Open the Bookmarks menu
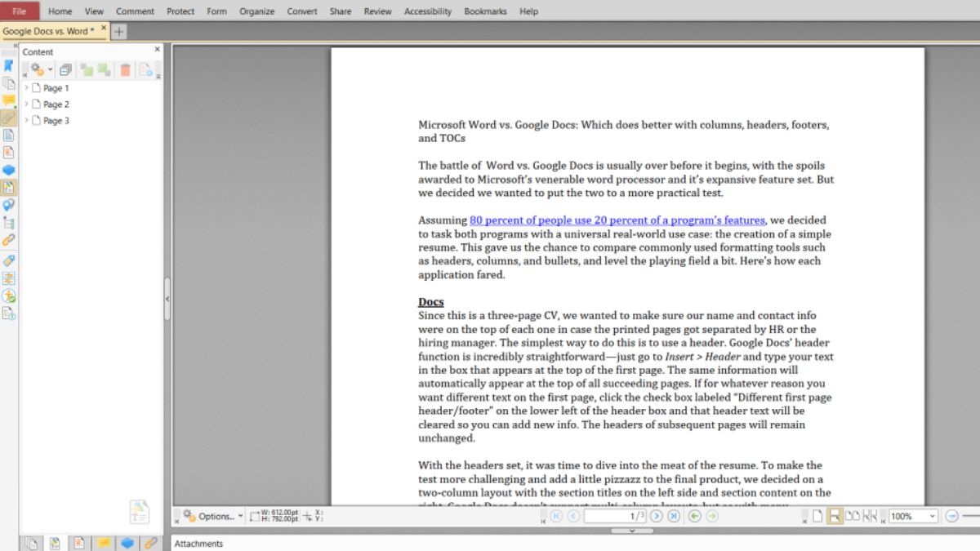Image resolution: width=980 pixels, height=551 pixels. click(x=485, y=11)
